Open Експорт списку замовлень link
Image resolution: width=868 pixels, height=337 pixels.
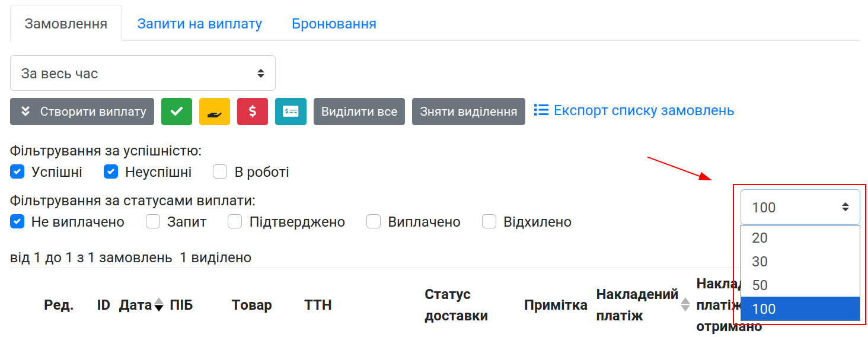644,110
